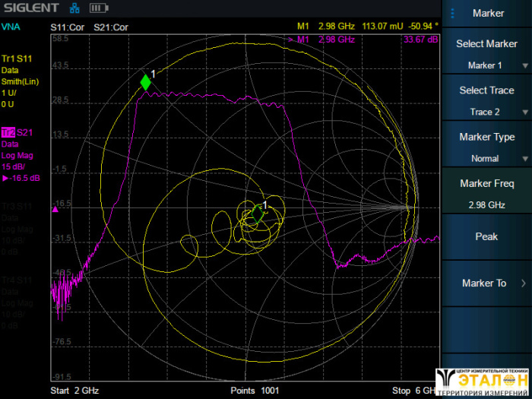Click the Marker menu title
This screenshot has height=399, width=532.
[488, 13]
